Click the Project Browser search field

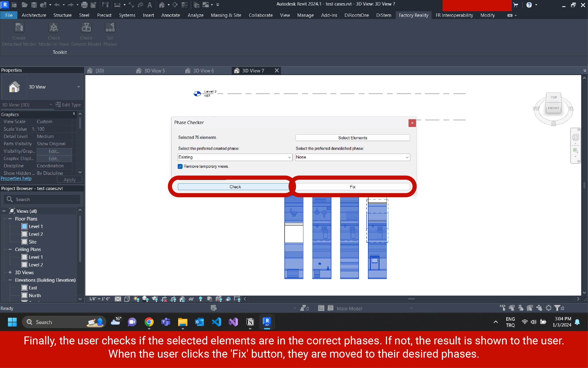point(46,200)
